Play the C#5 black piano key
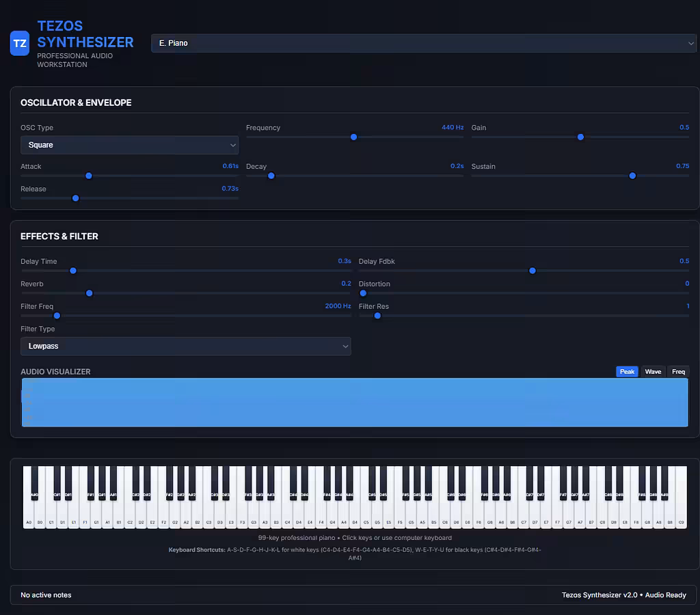This screenshot has width=700, height=615. 372,482
